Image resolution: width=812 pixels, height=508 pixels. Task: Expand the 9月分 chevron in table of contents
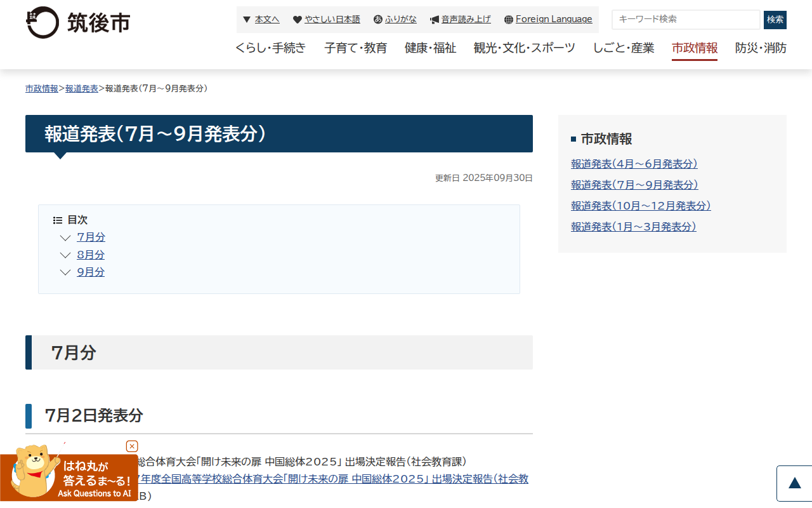click(x=65, y=272)
